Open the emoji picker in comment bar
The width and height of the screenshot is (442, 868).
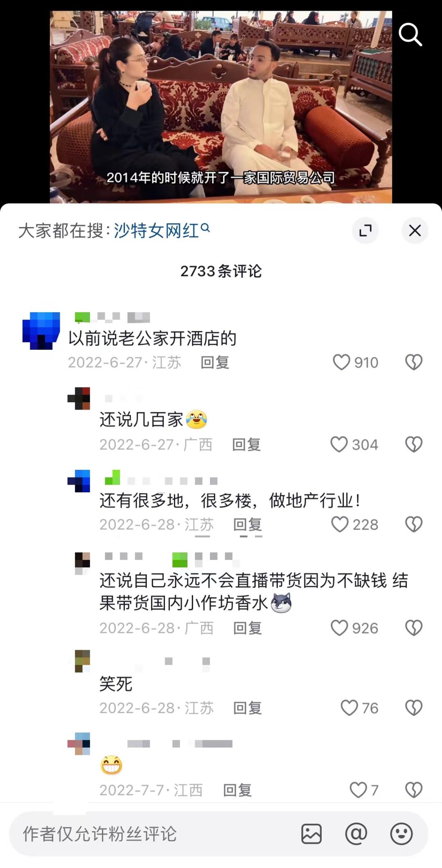click(401, 834)
